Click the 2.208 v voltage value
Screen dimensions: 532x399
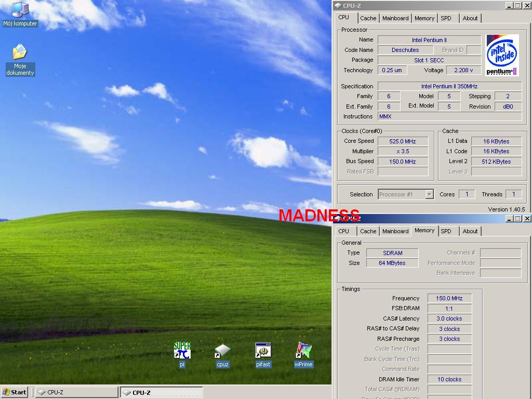(x=463, y=70)
